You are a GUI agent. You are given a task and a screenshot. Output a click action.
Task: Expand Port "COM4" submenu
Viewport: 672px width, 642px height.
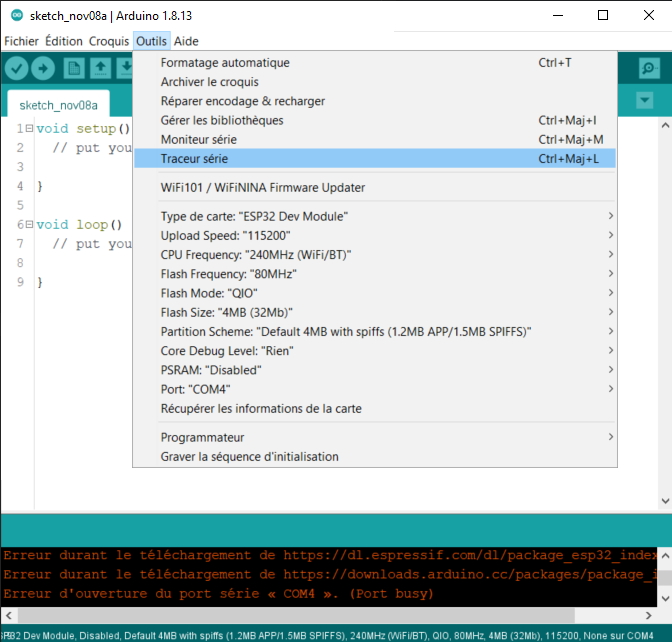pyautogui.click(x=375, y=389)
